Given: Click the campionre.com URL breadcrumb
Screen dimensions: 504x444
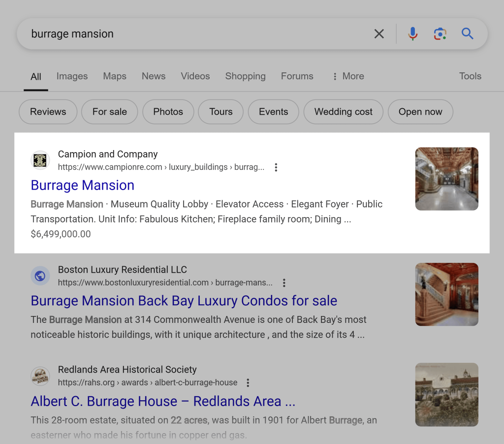Looking at the screenshot, I should coord(161,167).
